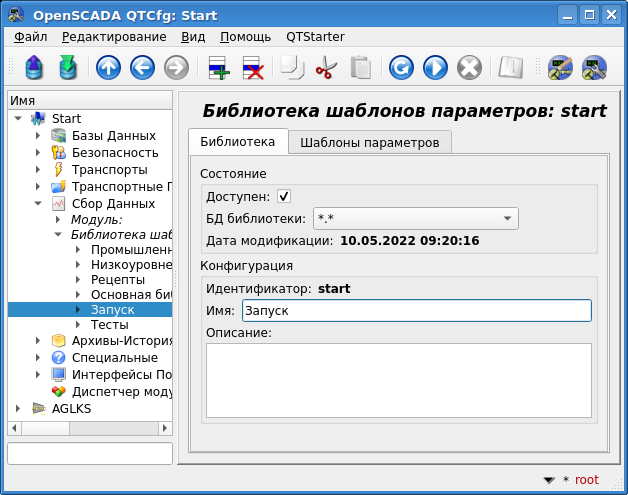Expand the AGLKS tree node
The height and width of the screenshot is (495, 628).
tap(18, 408)
